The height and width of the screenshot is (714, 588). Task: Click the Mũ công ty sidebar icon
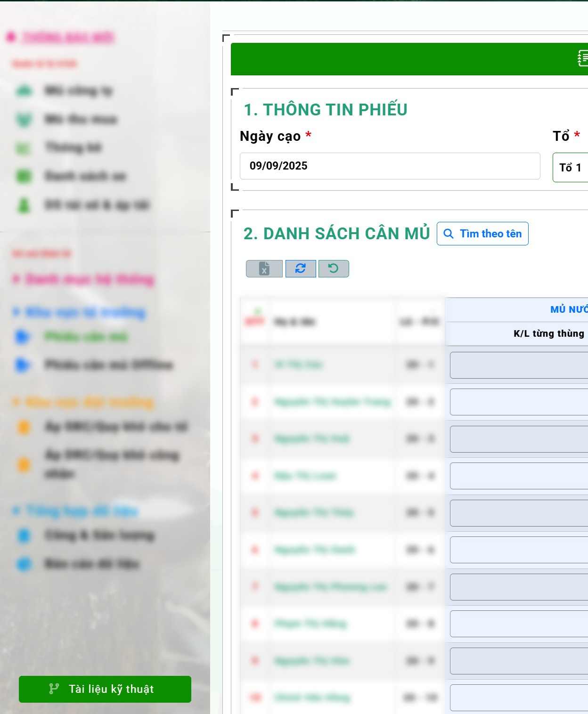tap(24, 91)
